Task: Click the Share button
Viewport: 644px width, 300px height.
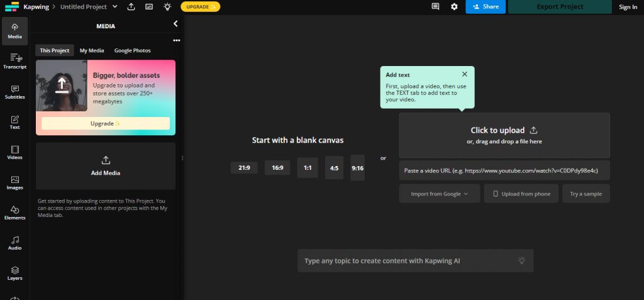Action: 485,7
